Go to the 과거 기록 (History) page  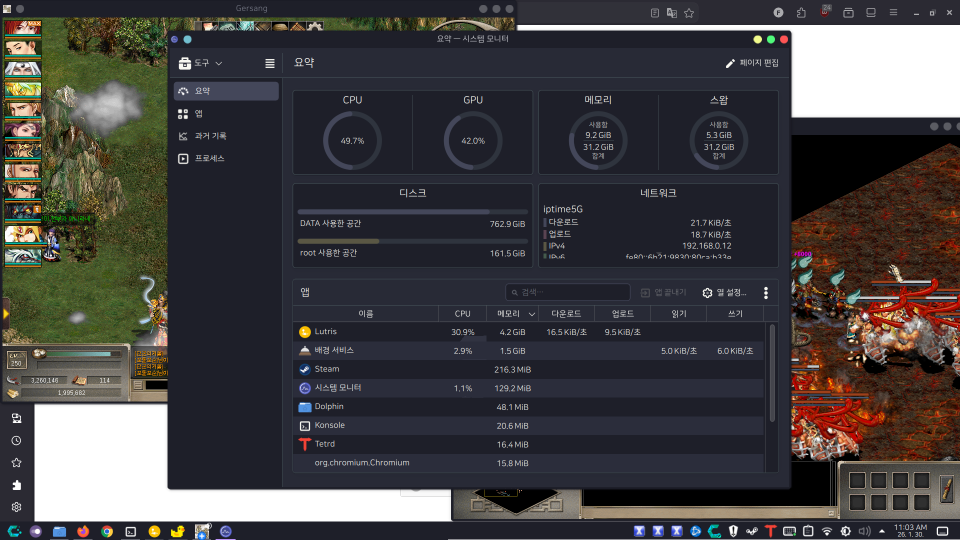(x=225, y=136)
